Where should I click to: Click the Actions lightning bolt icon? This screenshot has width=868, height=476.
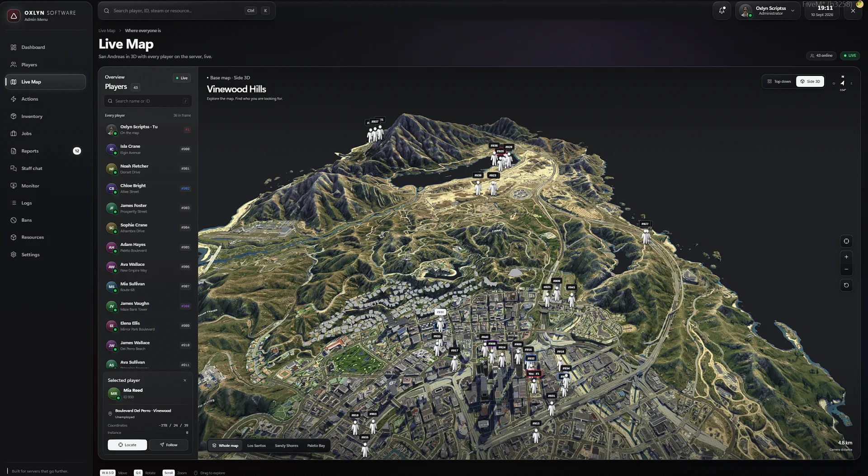click(x=14, y=99)
